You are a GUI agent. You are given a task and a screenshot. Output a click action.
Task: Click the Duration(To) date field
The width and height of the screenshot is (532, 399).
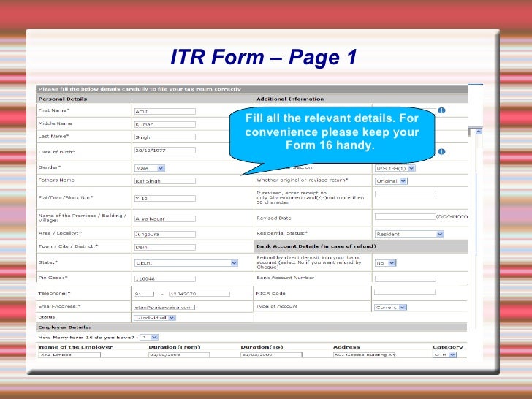(x=271, y=355)
